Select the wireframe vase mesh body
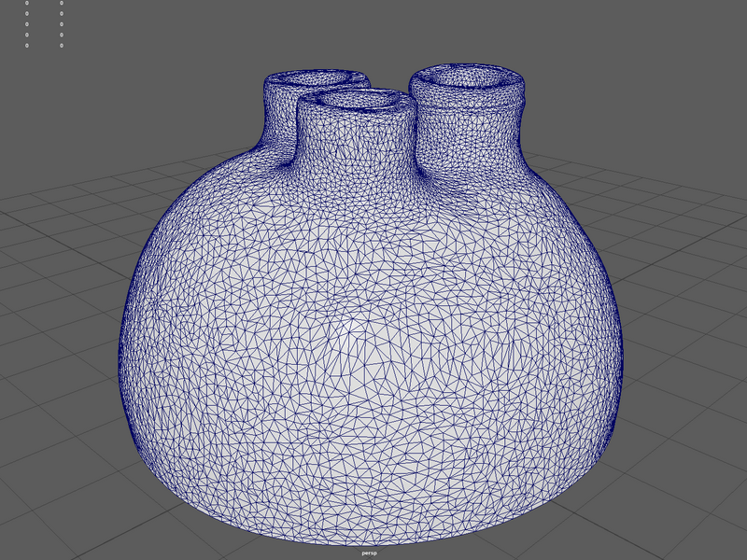747x560 pixels. (371, 305)
